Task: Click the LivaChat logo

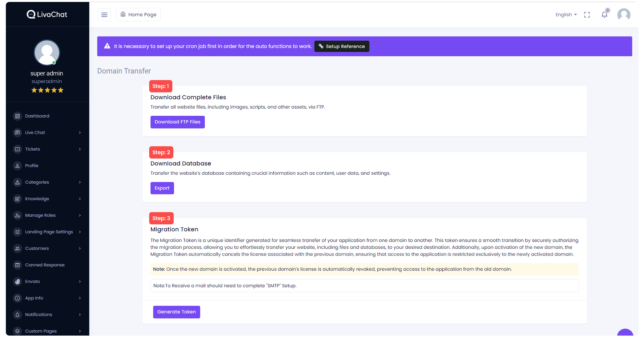Action: point(47,14)
